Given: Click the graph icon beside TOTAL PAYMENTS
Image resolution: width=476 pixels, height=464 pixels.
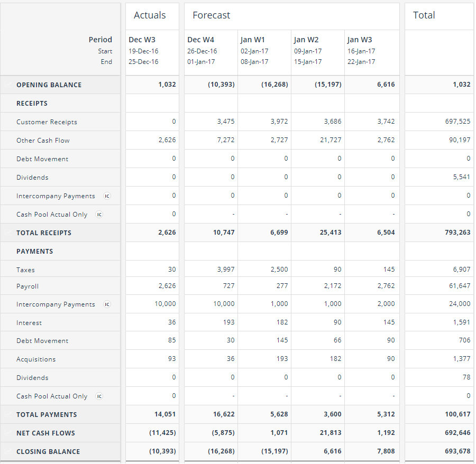Looking at the screenshot, I should [x=7, y=414].
